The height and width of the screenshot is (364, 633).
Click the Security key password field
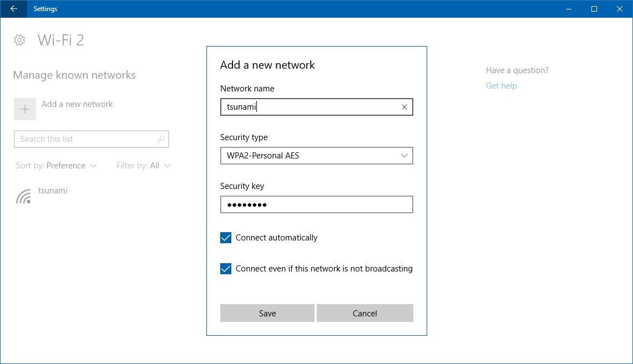click(316, 204)
